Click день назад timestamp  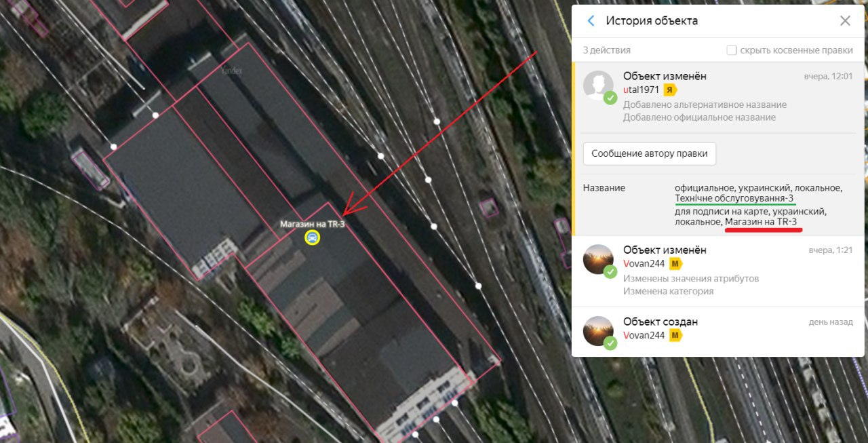(830, 322)
